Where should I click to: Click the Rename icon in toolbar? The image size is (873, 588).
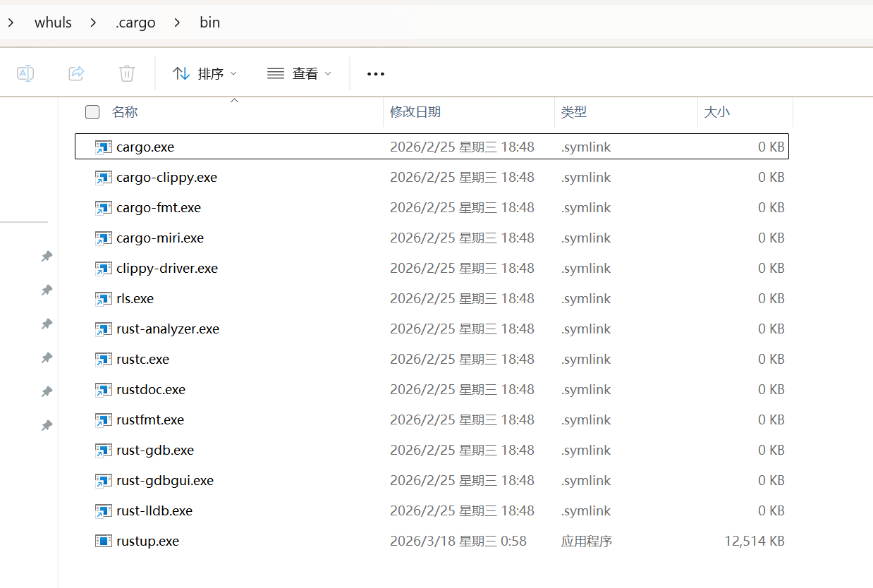point(25,73)
